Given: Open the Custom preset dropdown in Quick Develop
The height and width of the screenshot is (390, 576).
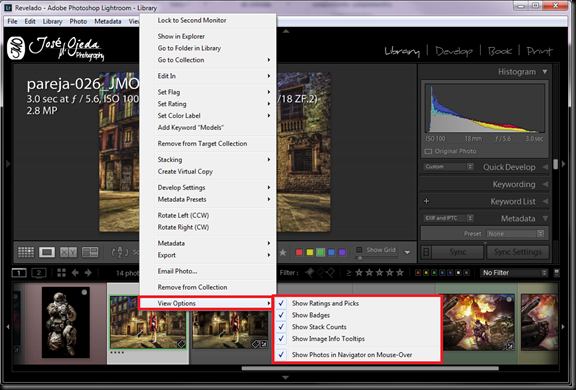Looking at the screenshot, I should [448, 167].
